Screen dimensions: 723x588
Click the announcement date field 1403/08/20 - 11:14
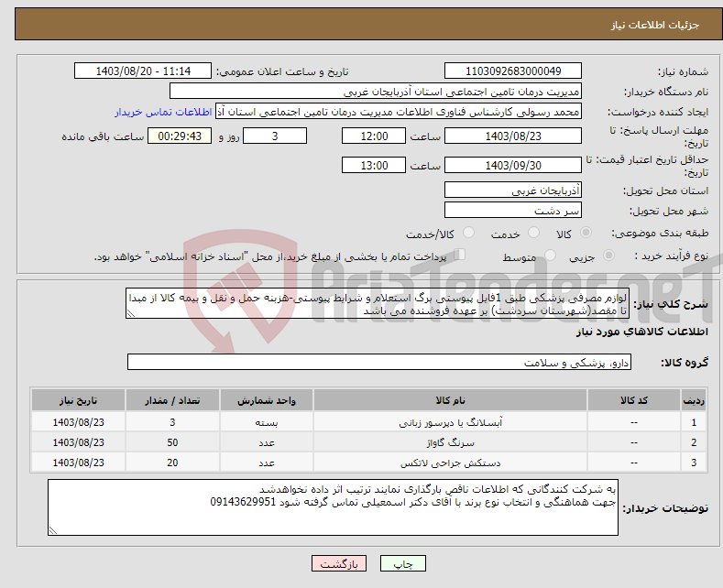[x=143, y=71]
